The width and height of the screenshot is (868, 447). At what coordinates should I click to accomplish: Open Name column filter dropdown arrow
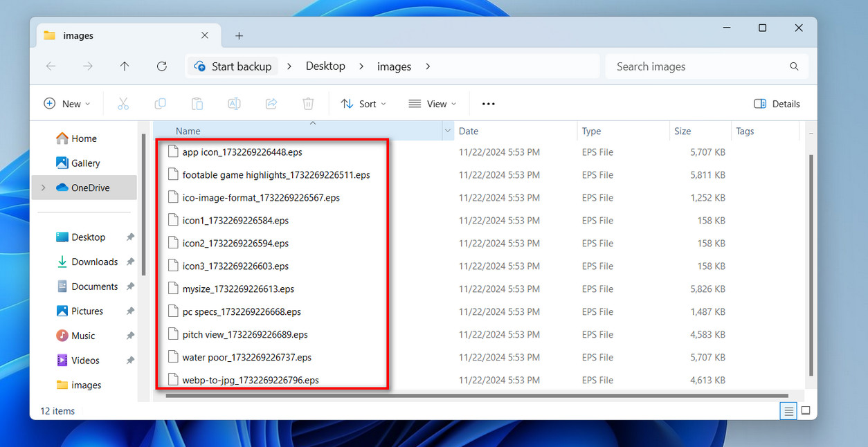447,131
